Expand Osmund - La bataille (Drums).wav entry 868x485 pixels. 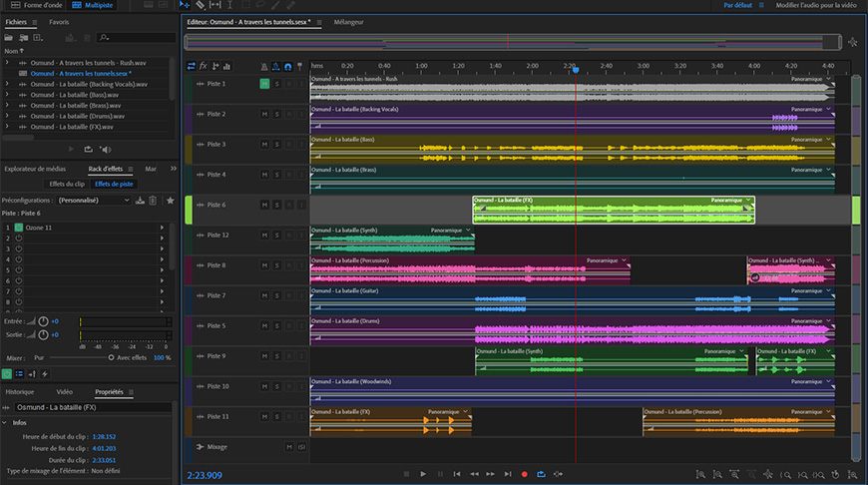point(7,116)
